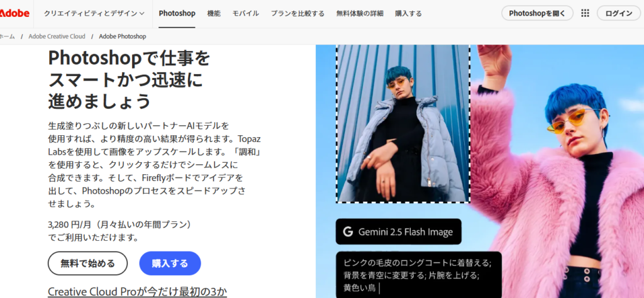Open the Creative Cloud Pro promo link
644x298 pixels.
click(137, 292)
